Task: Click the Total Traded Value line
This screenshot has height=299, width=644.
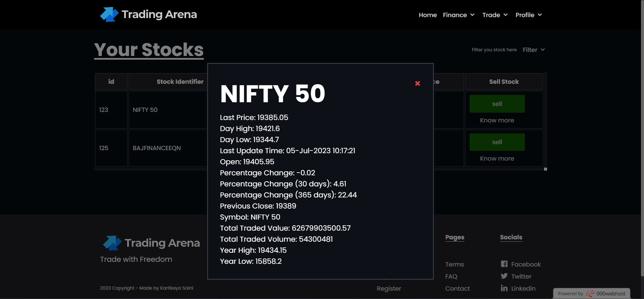Action: (x=285, y=228)
